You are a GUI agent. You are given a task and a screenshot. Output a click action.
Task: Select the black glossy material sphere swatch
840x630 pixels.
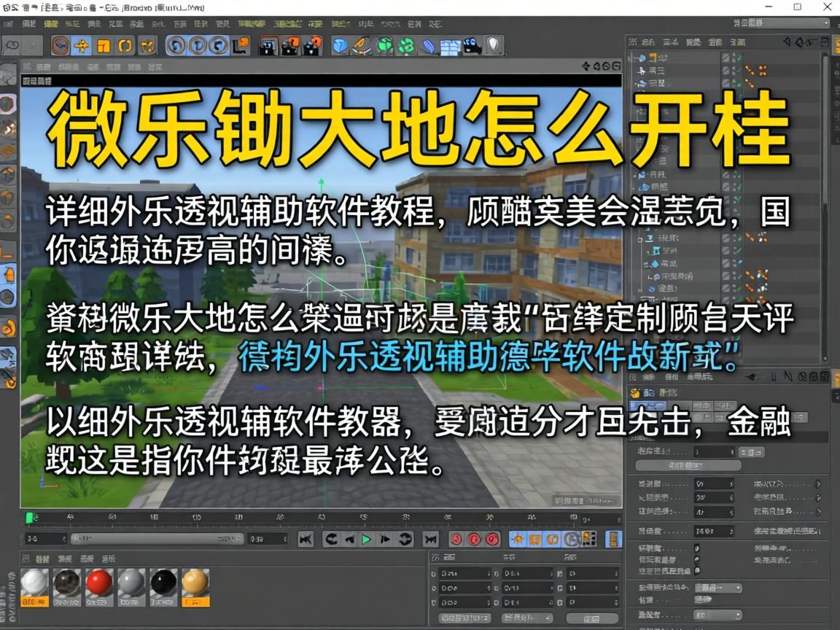(x=163, y=588)
